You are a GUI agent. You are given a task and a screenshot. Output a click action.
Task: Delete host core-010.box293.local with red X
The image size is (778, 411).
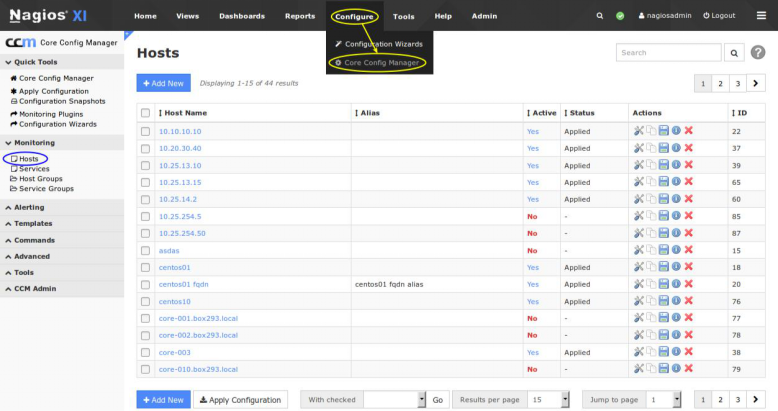[x=689, y=369]
